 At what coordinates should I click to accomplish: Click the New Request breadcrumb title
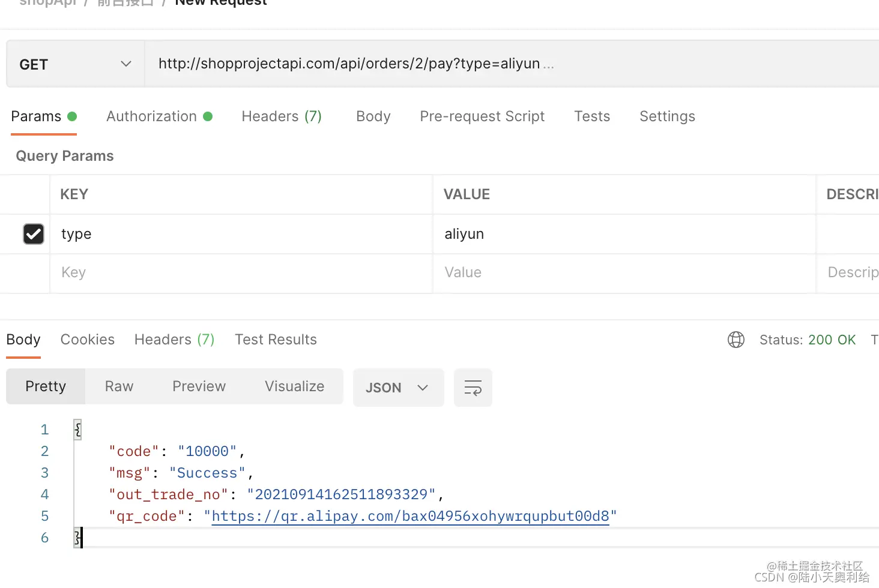221,2
